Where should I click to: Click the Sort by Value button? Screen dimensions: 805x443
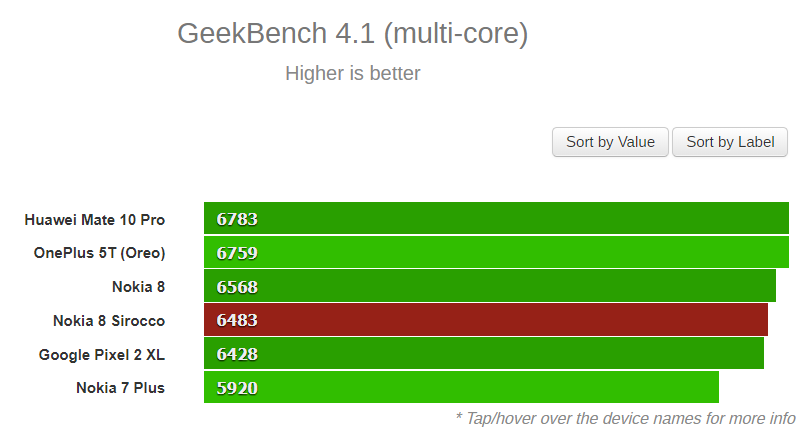(x=610, y=142)
